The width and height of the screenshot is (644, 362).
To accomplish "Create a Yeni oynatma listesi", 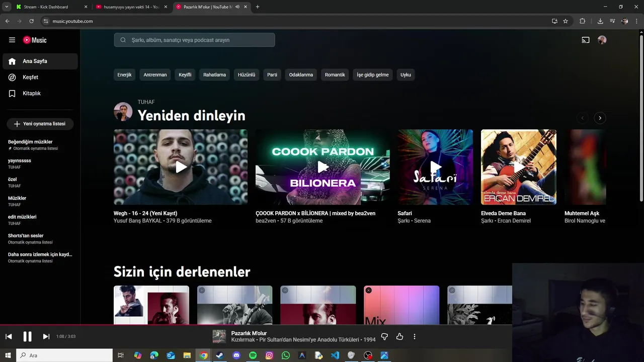I will (40, 124).
